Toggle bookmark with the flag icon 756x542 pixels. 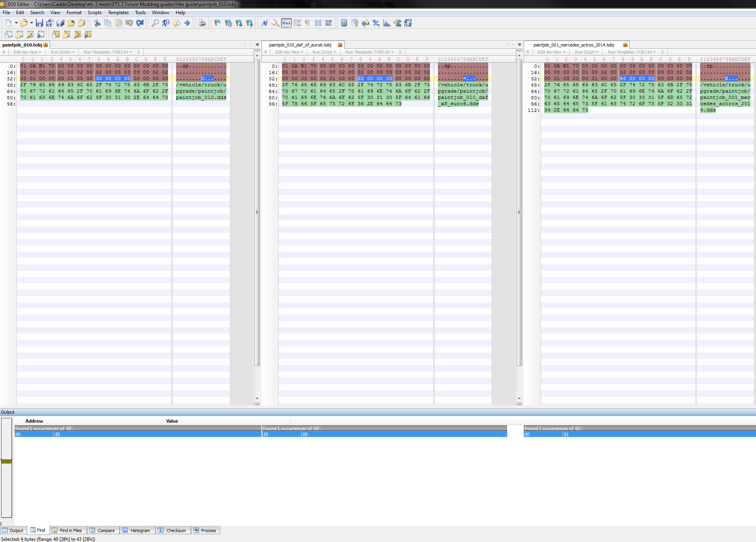click(217, 23)
